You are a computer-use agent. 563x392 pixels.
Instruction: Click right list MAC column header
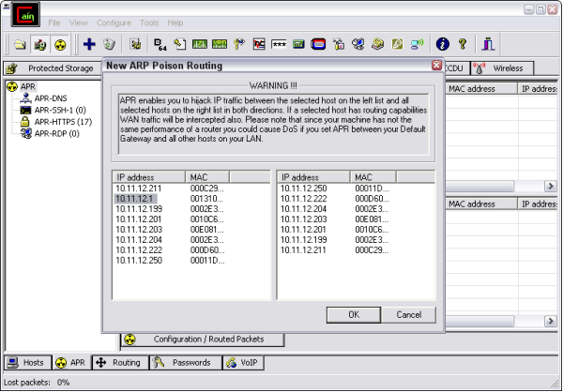[373, 177]
